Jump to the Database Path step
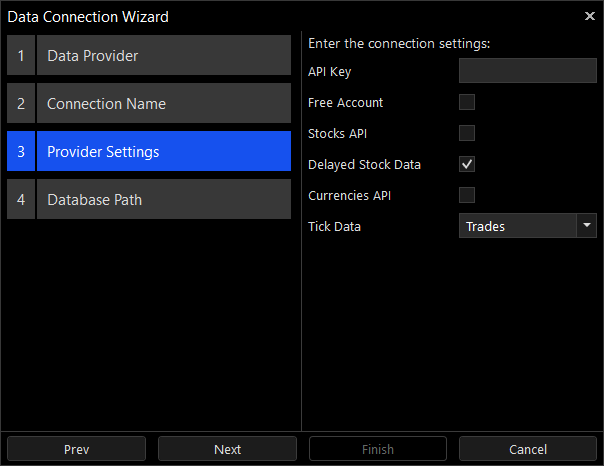The width and height of the screenshot is (604, 466). [x=163, y=200]
